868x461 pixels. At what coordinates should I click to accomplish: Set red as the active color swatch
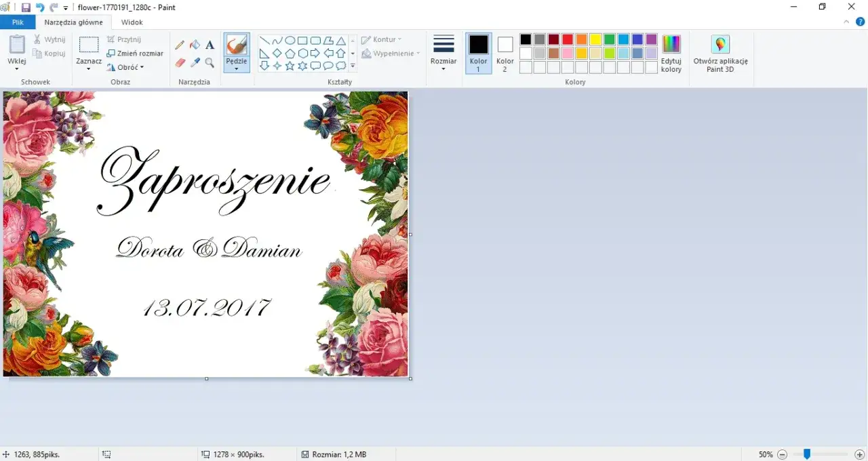pos(566,39)
